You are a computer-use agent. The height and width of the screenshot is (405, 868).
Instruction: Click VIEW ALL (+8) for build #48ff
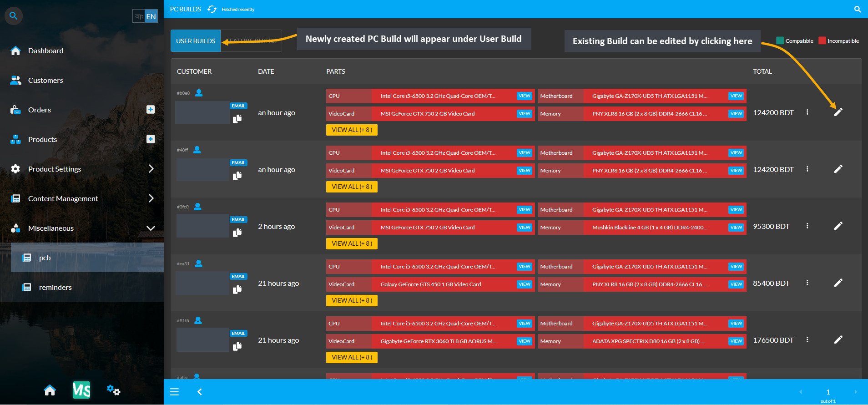(x=352, y=187)
